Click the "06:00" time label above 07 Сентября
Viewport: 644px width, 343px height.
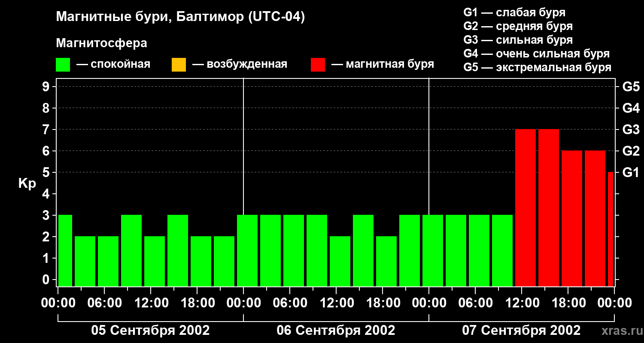click(475, 303)
